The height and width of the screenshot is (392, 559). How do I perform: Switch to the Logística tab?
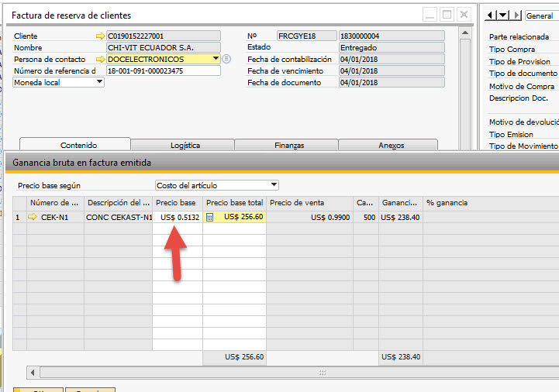click(x=185, y=145)
